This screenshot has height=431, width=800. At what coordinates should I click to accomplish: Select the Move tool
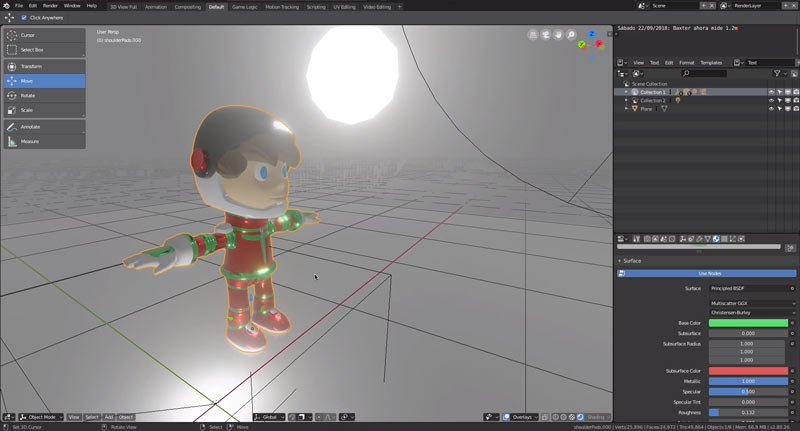[44, 81]
